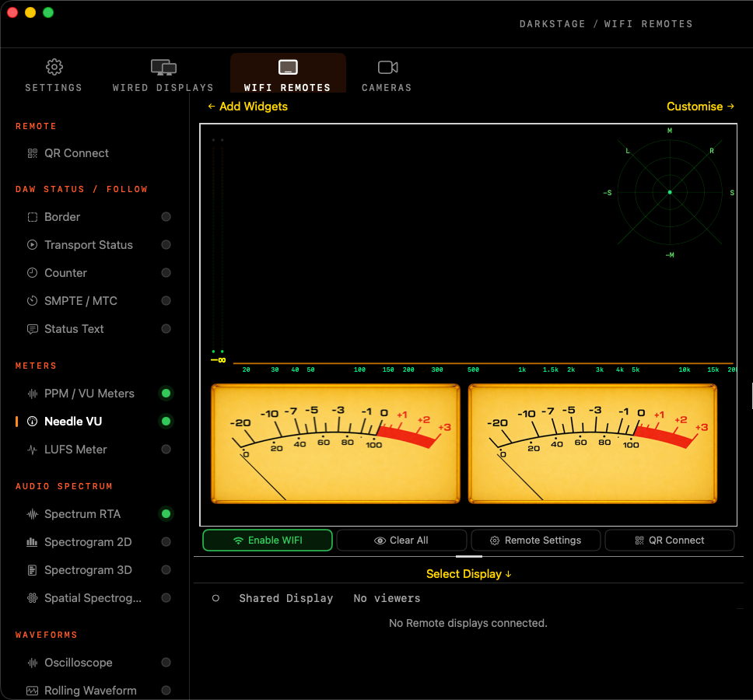
Task: Open the Wired Displays monitor icon
Action: 164,67
